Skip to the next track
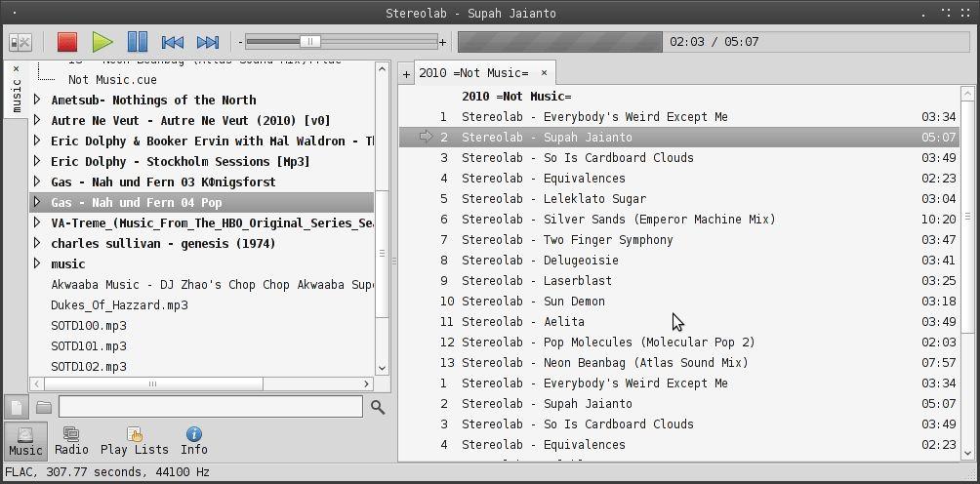 [x=208, y=43]
